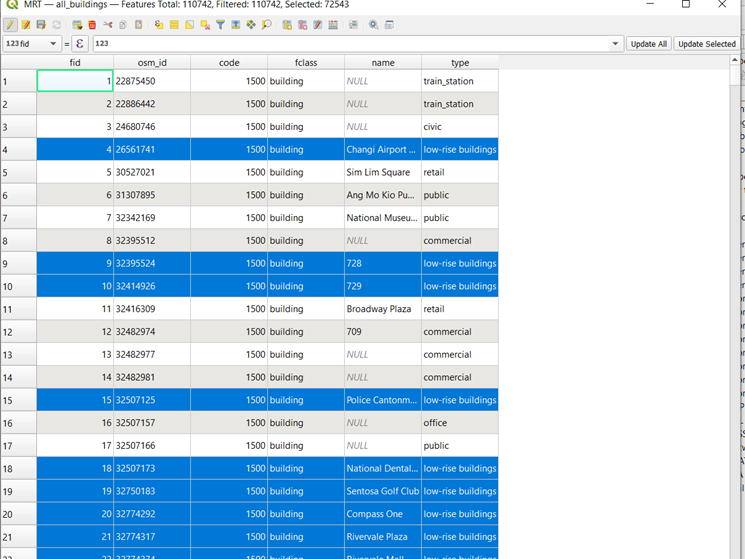Save edits with the floppy disk icon

tap(41, 25)
